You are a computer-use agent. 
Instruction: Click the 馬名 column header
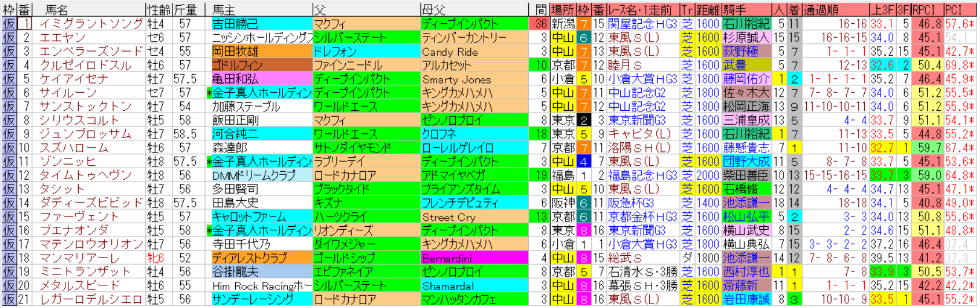click(57, 9)
